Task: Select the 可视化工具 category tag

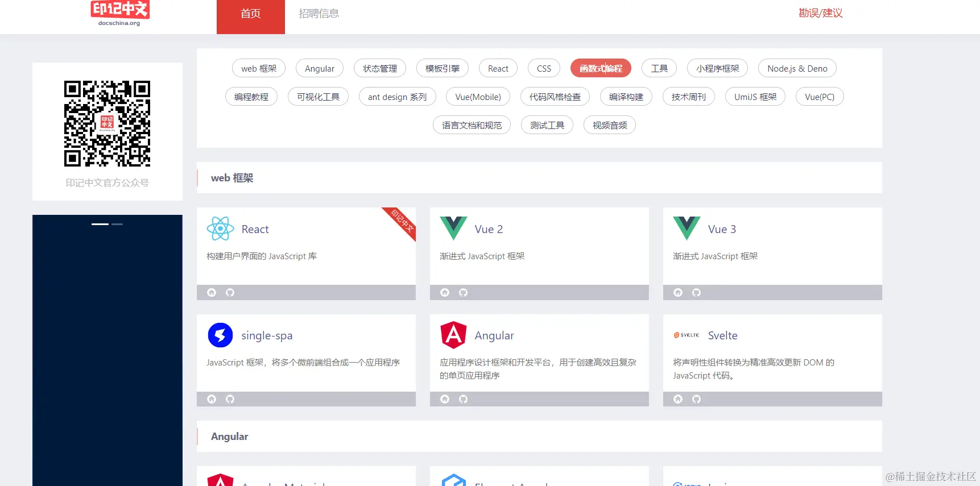Action: tap(319, 97)
